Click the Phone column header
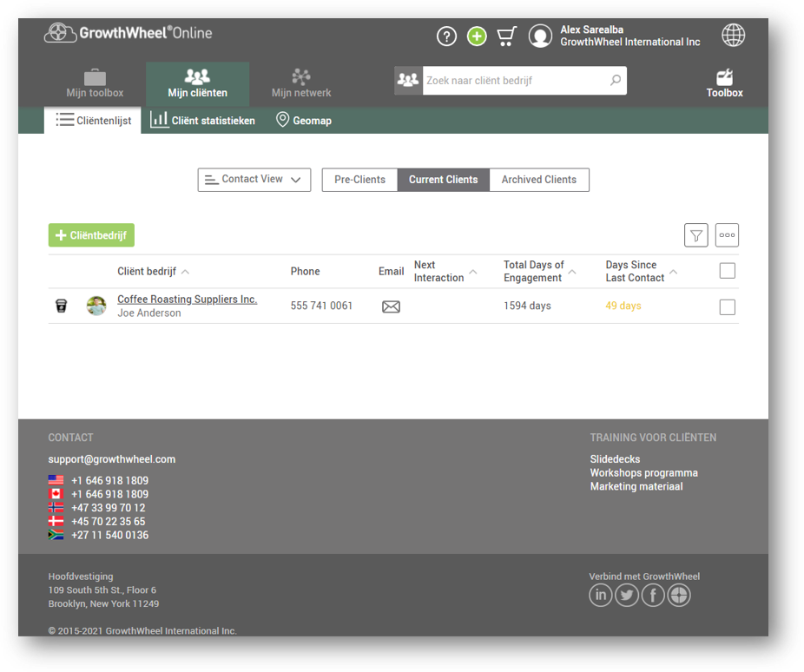804x672 pixels. (x=305, y=271)
